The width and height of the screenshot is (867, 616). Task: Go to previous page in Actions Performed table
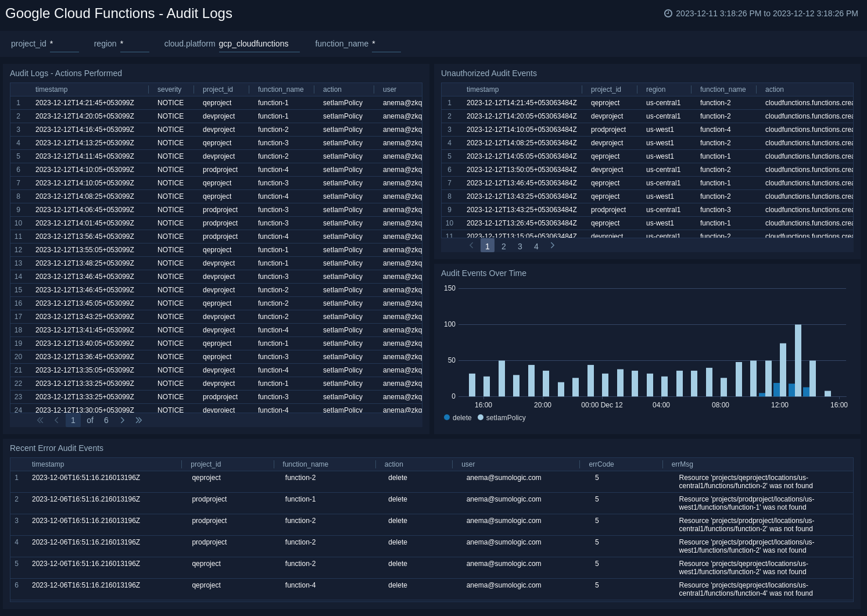(56, 420)
